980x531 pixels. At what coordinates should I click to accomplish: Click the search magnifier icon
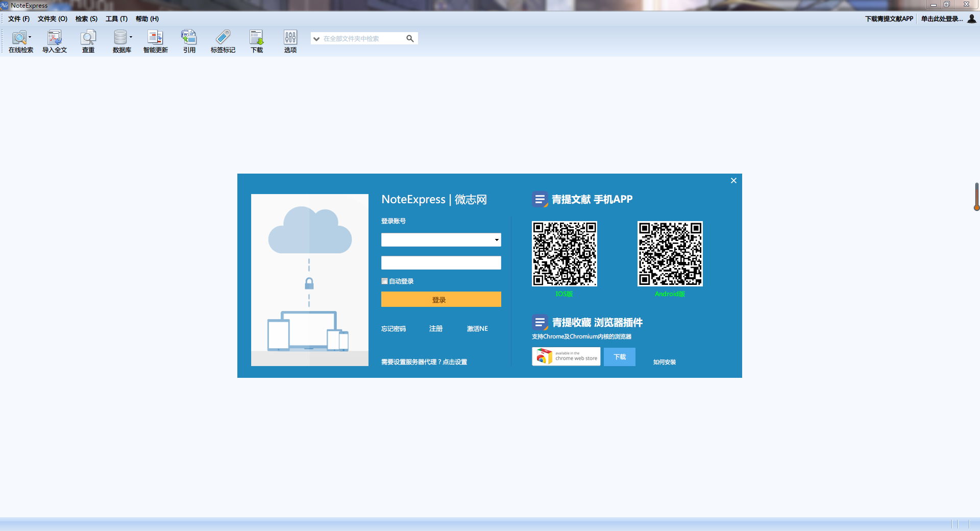tap(410, 38)
